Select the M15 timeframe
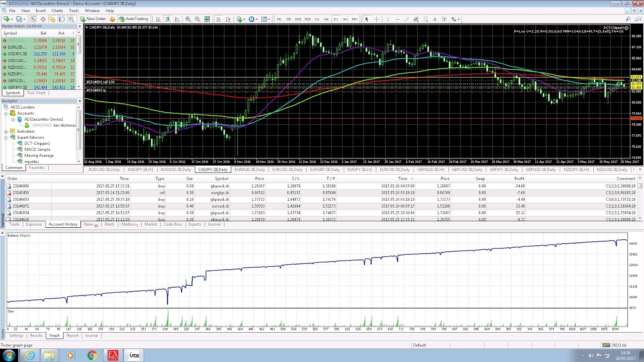 pyautogui.click(x=298, y=19)
